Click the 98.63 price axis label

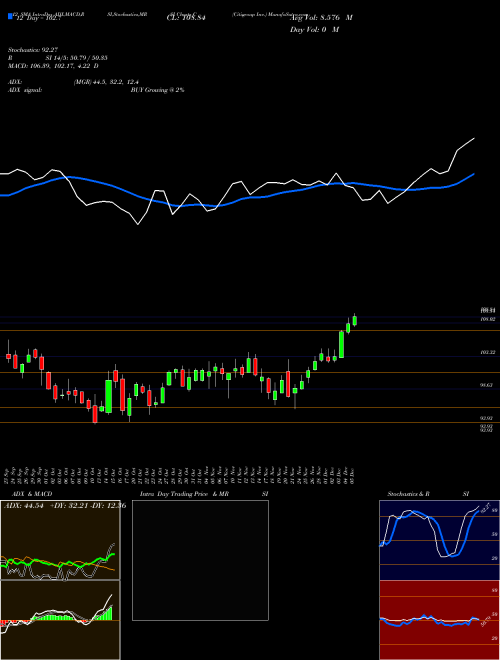(487, 385)
